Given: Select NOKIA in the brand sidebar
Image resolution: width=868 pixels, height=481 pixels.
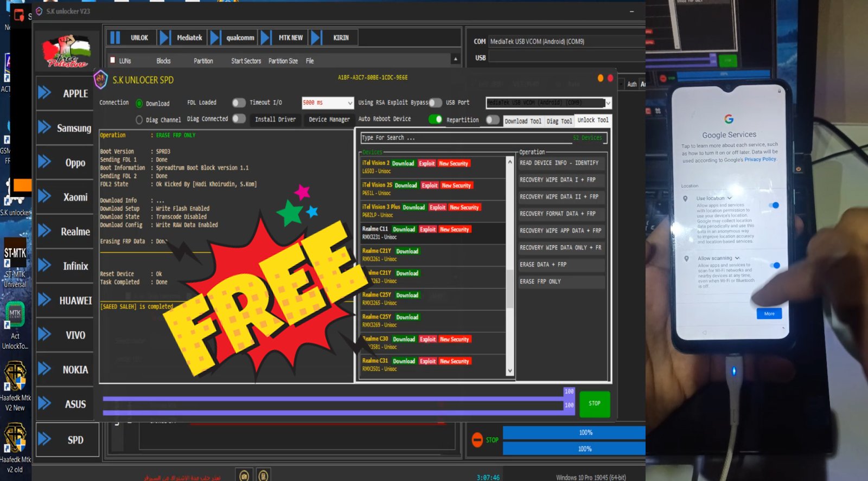Looking at the screenshot, I should pos(75,369).
